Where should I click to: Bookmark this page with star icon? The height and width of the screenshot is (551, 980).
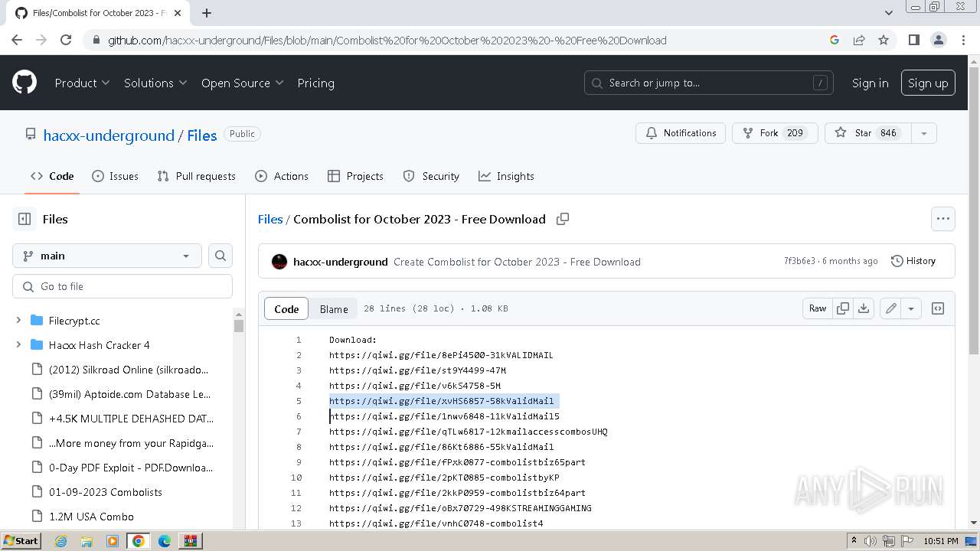tap(884, 40)
